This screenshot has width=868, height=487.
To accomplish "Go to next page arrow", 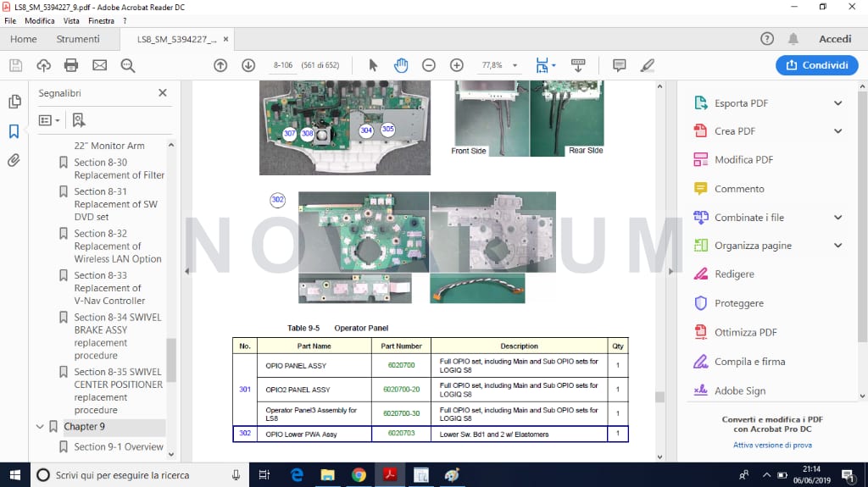I will (248, 65).
